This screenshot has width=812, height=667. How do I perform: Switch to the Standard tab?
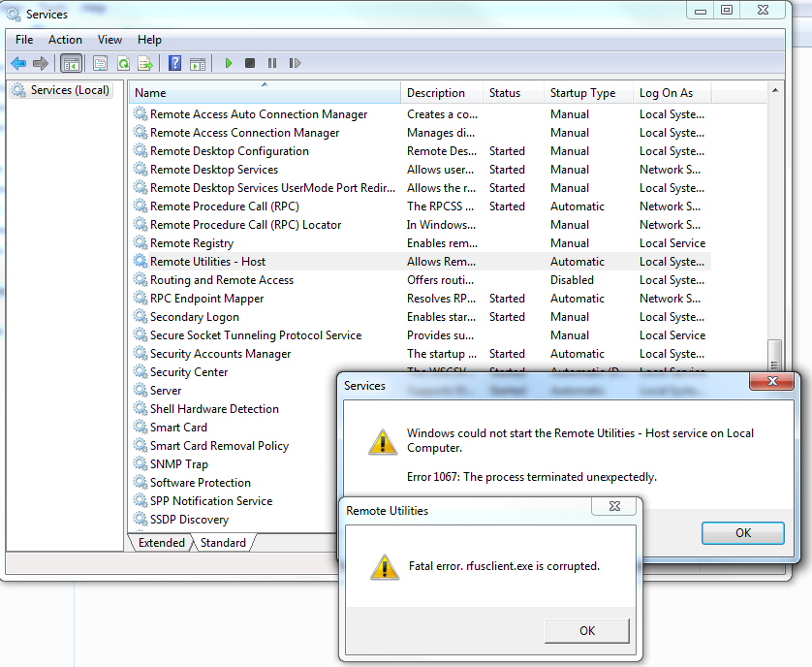click(x=224, y=543)
